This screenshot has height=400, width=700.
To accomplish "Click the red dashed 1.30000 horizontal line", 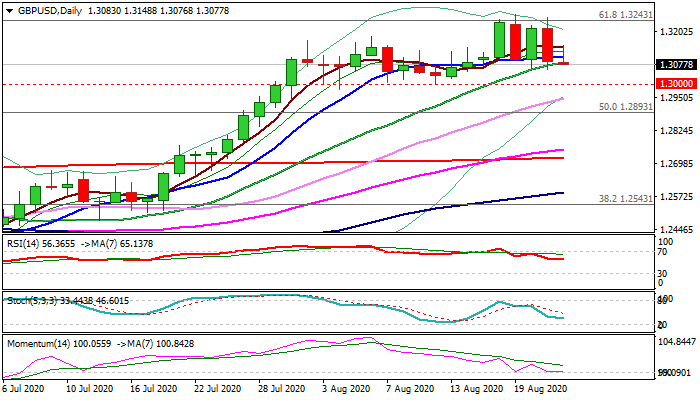I will point(328,84).
